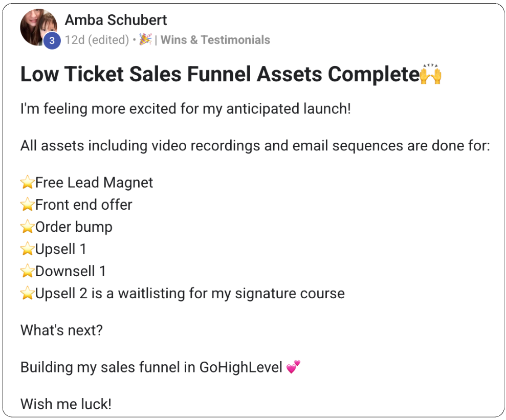This screenshot has height=420, width=506.
Task: Click the pink hearts emoji after GoHighLevel
Action: (x=293, y=367)
